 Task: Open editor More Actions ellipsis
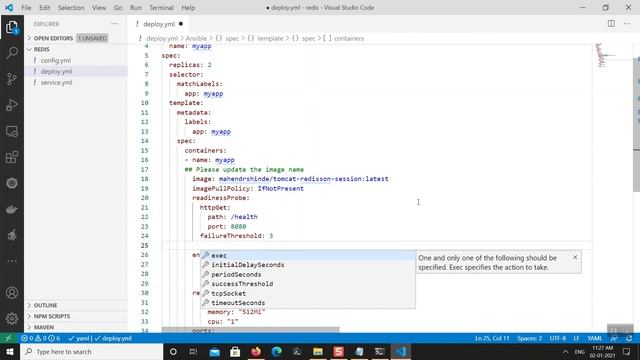627,24
